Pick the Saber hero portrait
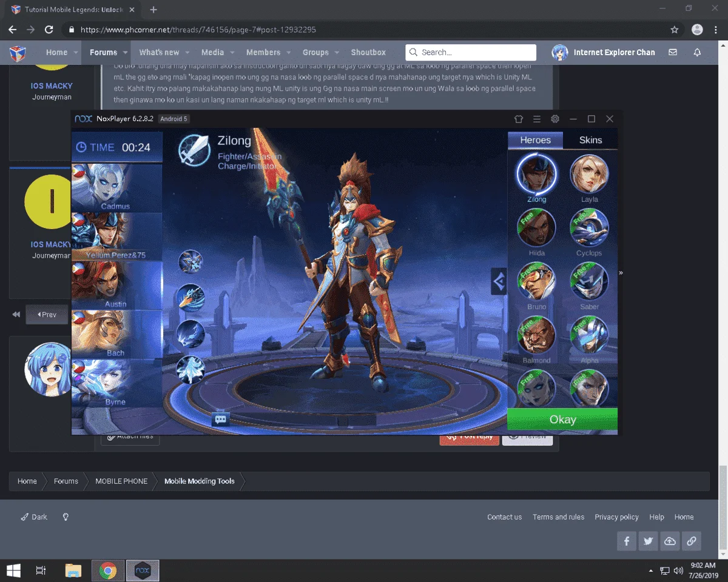Viewport: 728px width, 582px height. point(589,281)
